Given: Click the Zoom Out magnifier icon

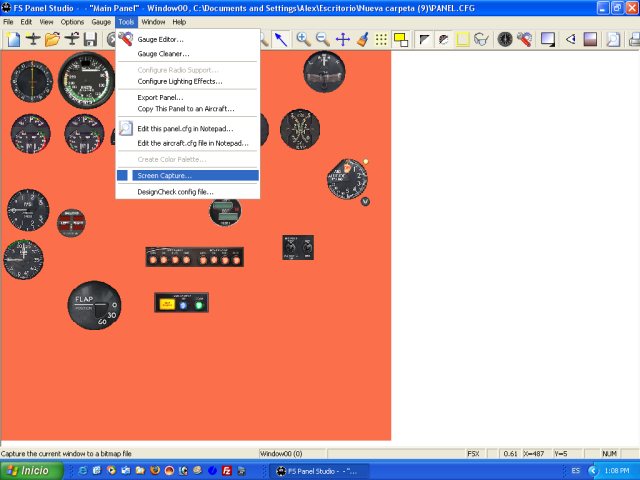Looking at the screenshot, I should [x=323, y=40].
